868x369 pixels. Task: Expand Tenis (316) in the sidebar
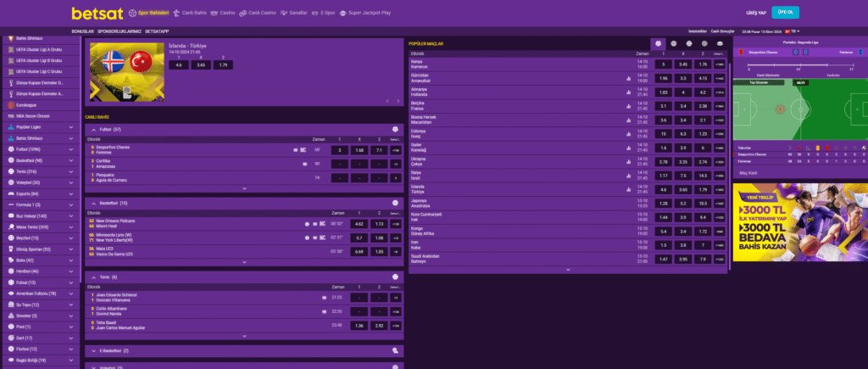coord(41,171)
